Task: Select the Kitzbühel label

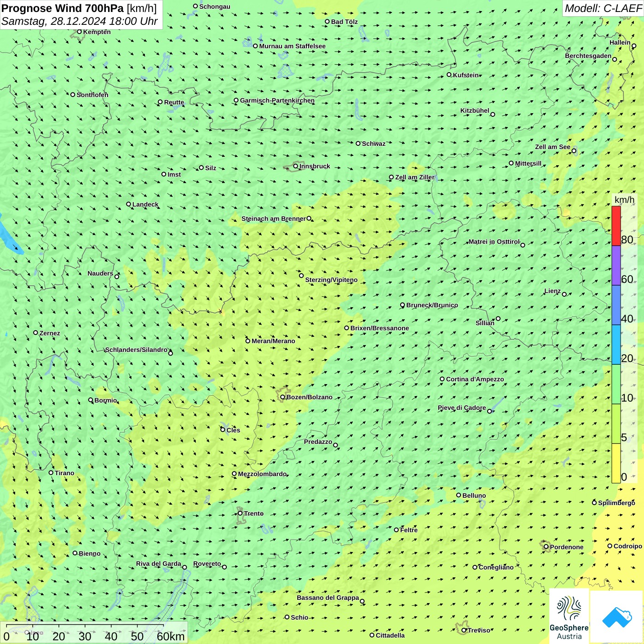Action: click(x=475, y=110)
